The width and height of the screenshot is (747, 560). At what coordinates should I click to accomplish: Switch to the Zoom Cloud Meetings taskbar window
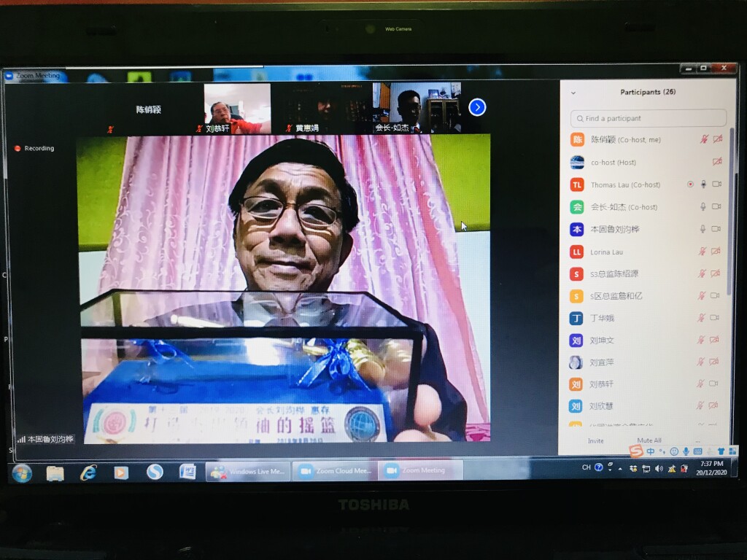335,471
